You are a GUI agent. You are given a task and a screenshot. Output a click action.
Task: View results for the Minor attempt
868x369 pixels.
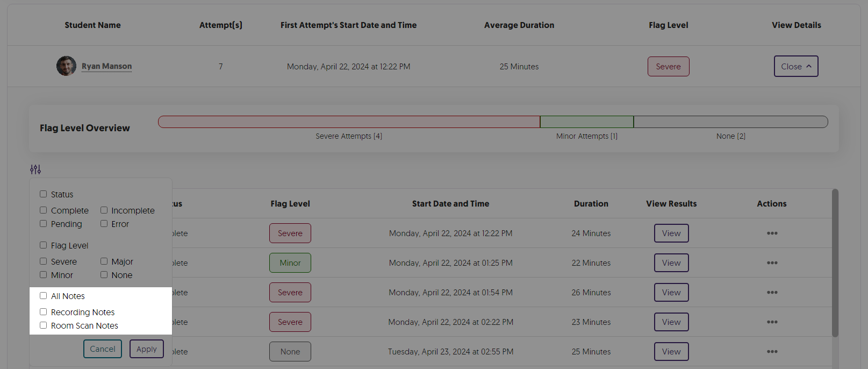[671, 263]
